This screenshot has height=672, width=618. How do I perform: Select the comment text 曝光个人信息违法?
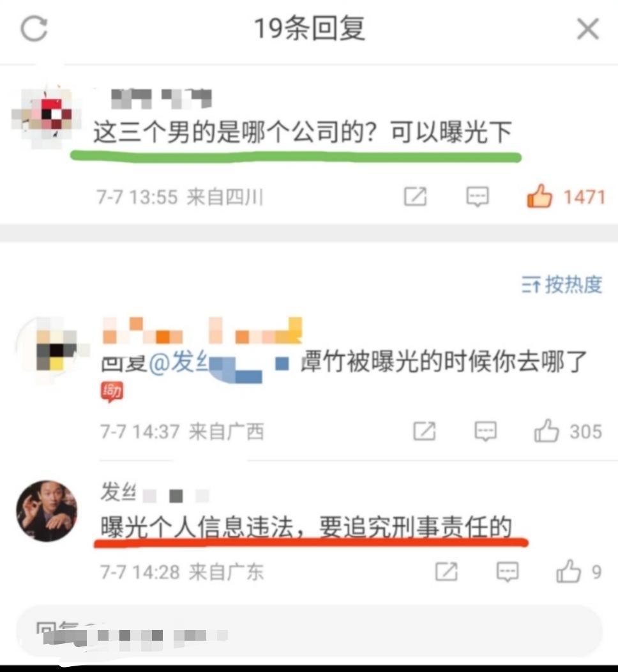click(x=197, y=527)
